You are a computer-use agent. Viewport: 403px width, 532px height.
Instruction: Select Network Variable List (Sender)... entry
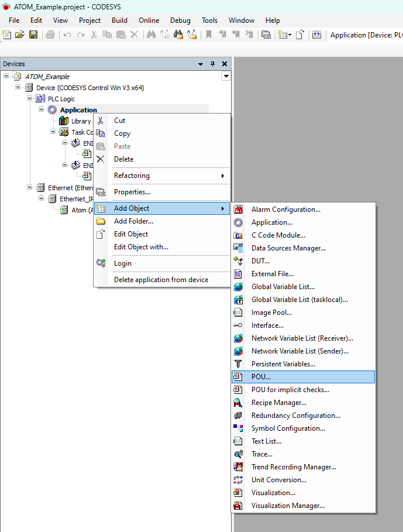(304, 351)
